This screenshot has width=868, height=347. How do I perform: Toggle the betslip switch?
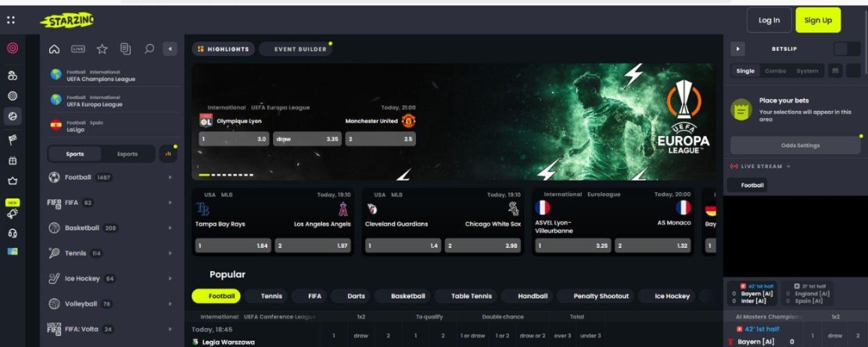pos(847,49)
